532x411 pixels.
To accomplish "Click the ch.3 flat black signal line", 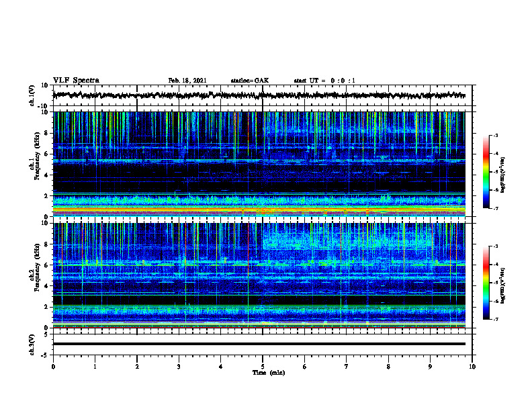I will point(259,344).
